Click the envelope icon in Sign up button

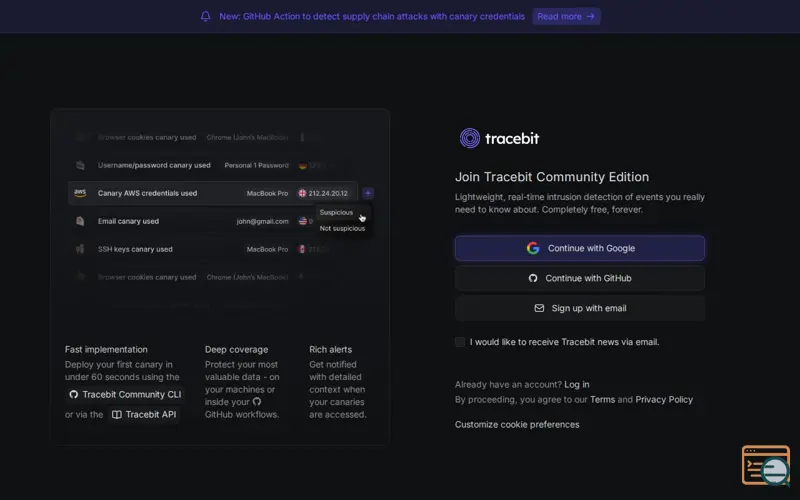click(x=539, y=308)
